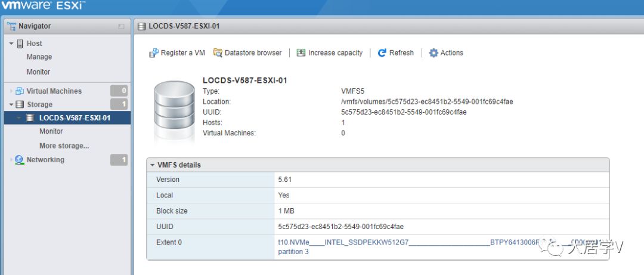Collapse the Host tree node
Image resolution: width=644 pixels, height=275 pixels.
(11, 44)
